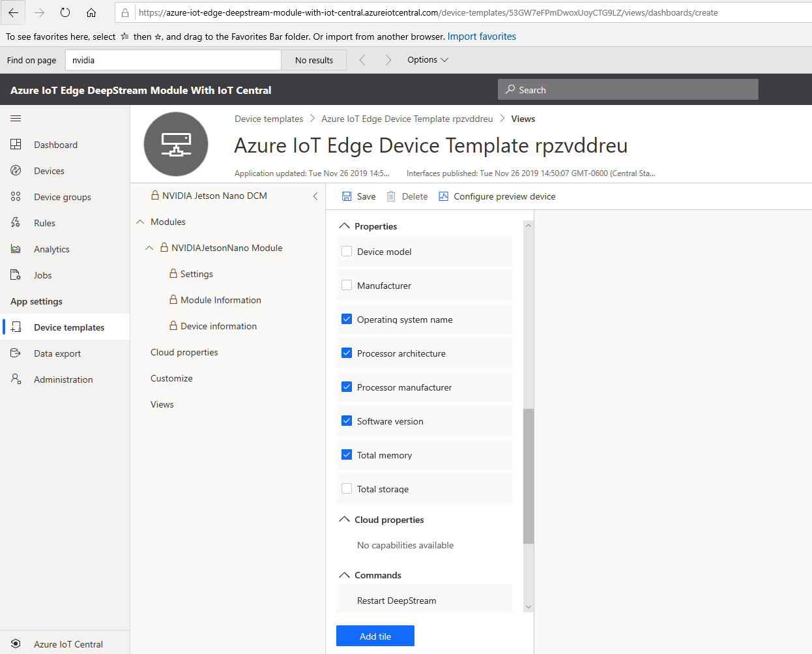Click the Configure preview device icon
812x654 pixels.
pos(444,196)
